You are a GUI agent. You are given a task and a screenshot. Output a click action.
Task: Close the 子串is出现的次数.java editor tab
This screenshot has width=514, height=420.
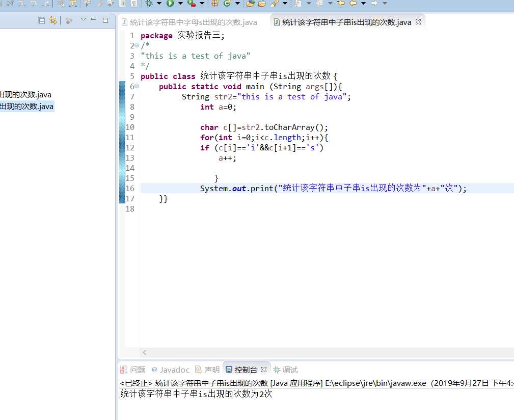[x=418, y=22]
